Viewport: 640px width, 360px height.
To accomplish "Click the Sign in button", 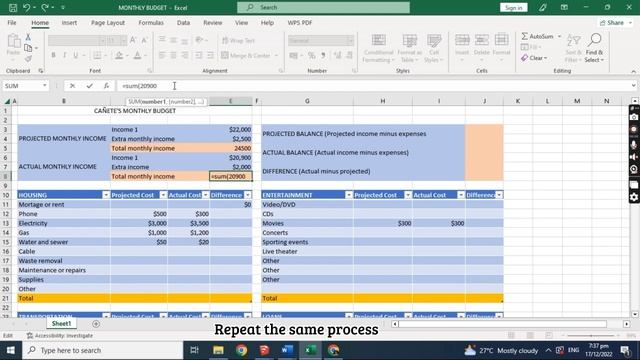I will 513,7.
